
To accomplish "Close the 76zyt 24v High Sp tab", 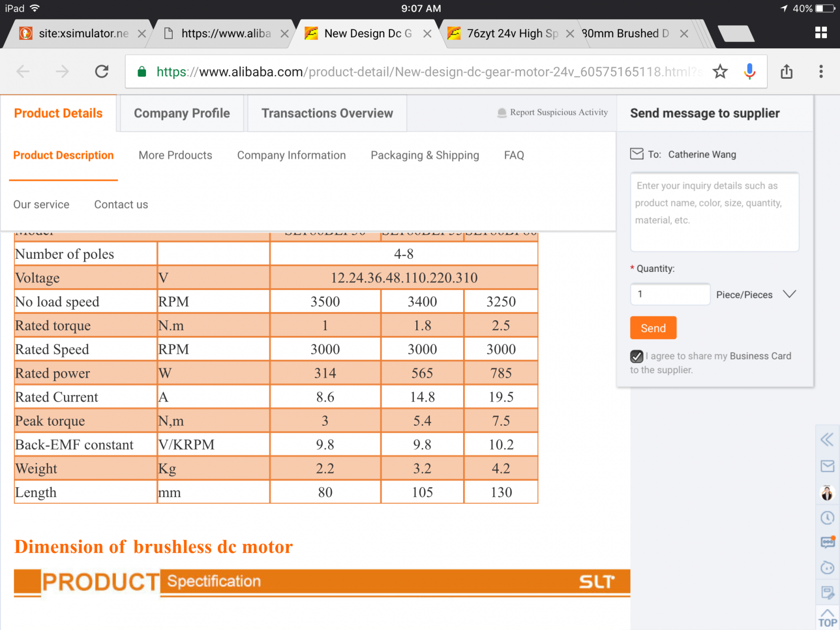I will pyautogui.click(x=570, y=34).
